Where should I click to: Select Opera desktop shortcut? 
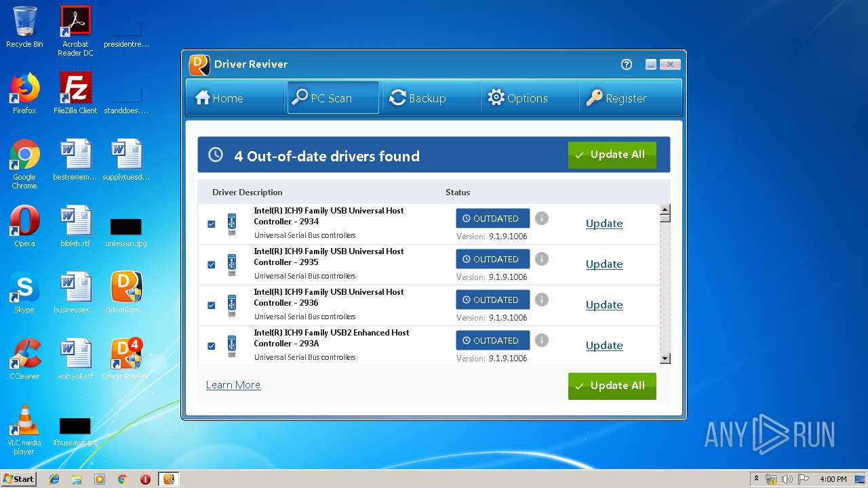pos(24,226)
